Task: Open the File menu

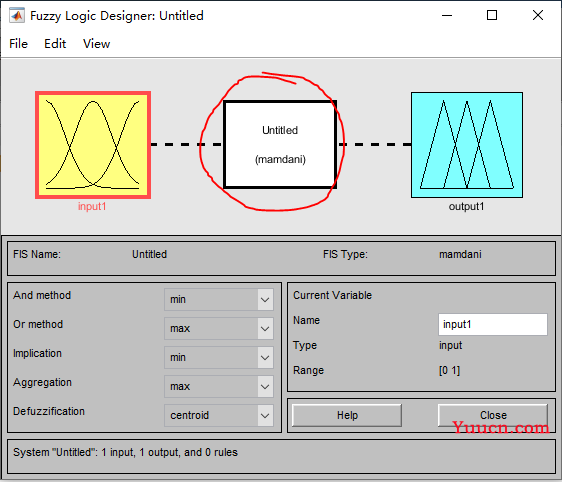Action: 18,44
